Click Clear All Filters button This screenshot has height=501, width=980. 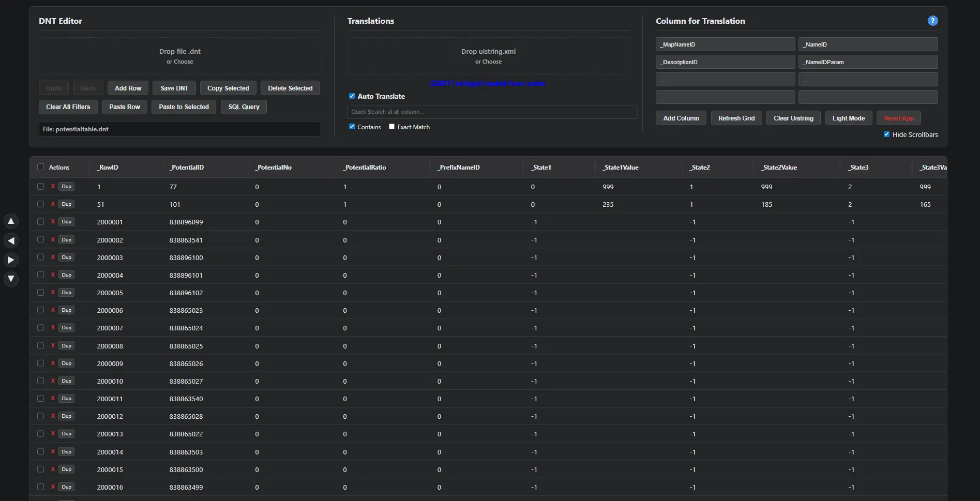tap(68, 107)
